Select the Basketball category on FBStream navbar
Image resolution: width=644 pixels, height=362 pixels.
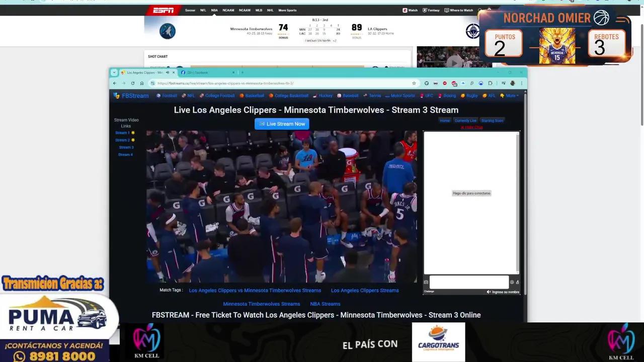(256, 96)
